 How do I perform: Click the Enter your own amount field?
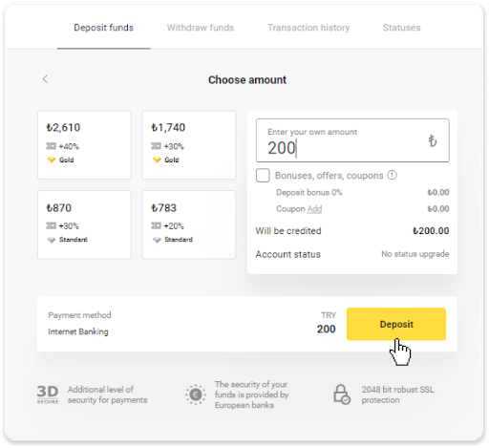352,140
